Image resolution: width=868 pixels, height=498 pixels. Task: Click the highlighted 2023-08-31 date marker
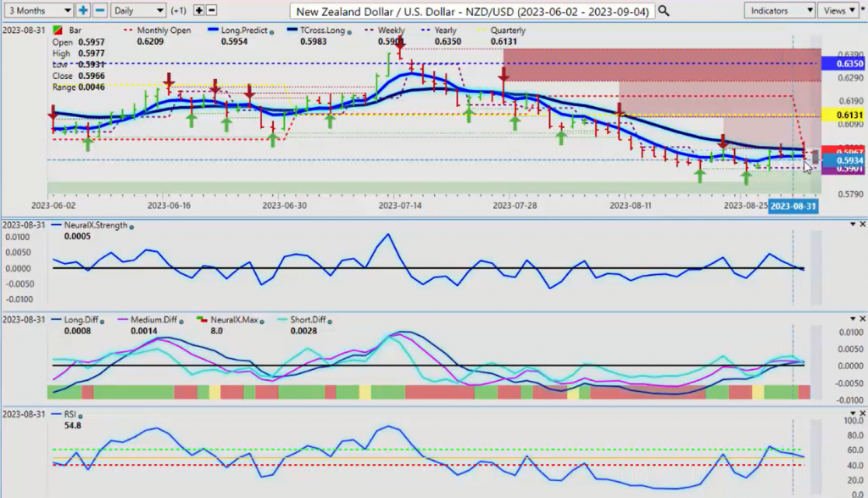pos(793,206)
